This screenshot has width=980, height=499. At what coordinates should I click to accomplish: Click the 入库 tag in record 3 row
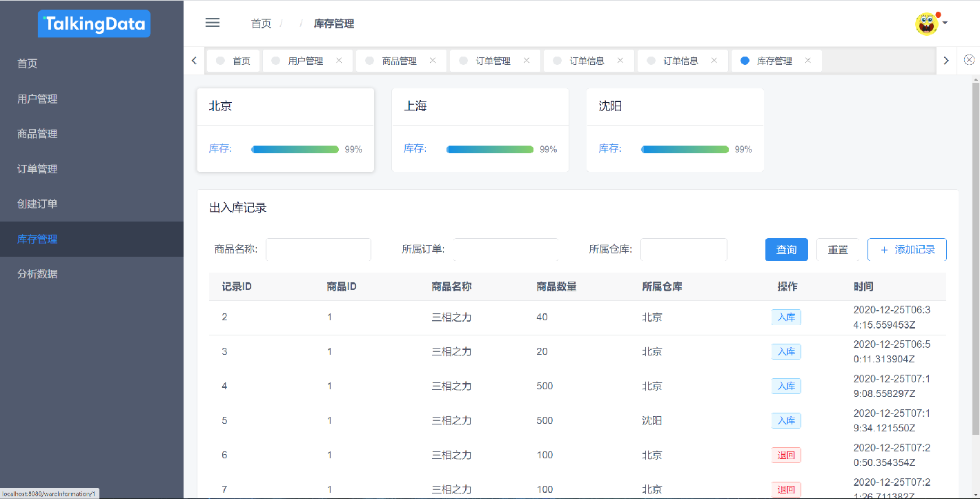point(786,352)
